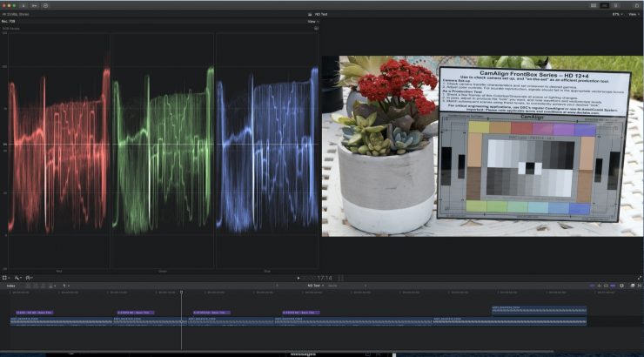The width and height of the screenshot is (644, 357).
Task: Open the crop and transform tool below the scopes
Action: pos(6,278)
